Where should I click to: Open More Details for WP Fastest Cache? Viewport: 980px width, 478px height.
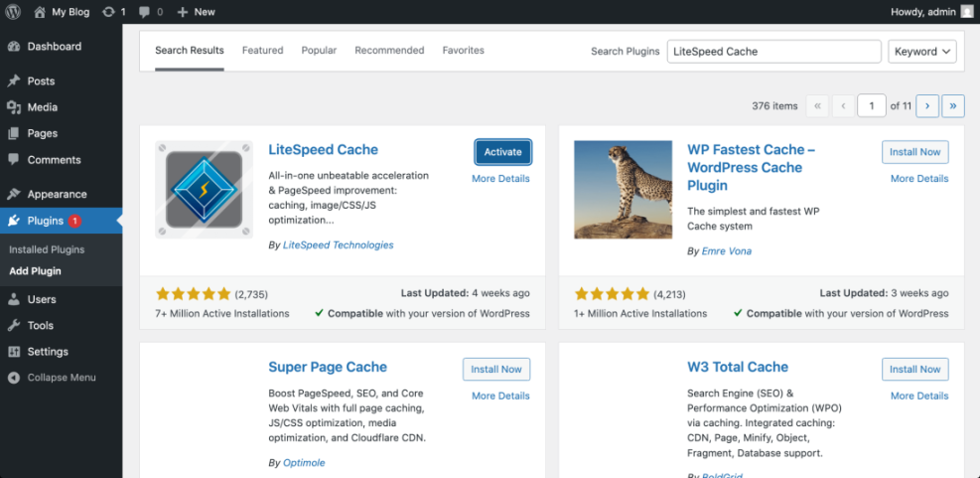pos(919,179)
